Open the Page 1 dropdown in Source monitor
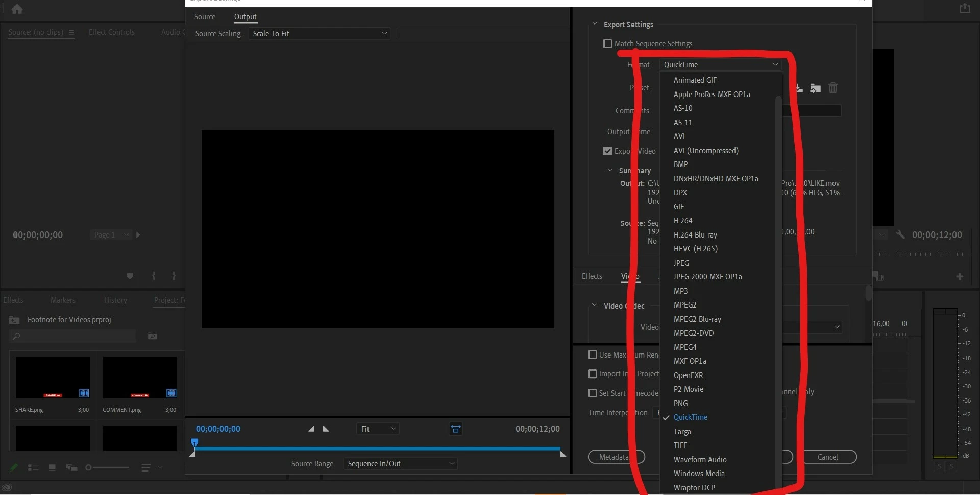The image size is (980, 495). click(x=111, y=235)
